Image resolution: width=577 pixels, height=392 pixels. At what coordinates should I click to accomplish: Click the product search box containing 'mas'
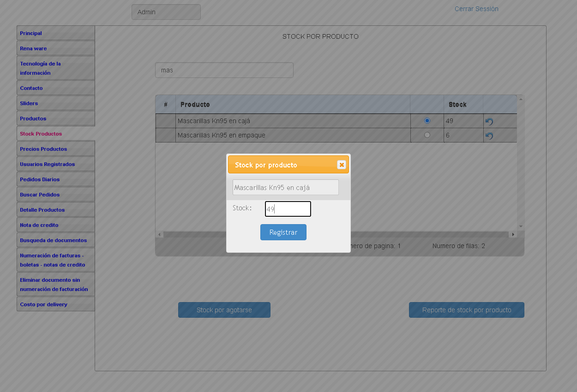click(224, 70)
